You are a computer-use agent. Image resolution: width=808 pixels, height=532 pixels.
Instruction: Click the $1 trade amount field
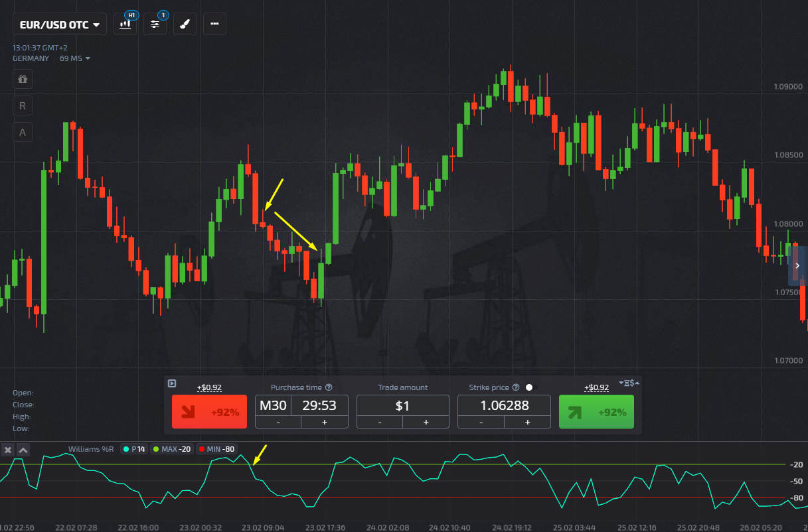(x=403, y=405)
